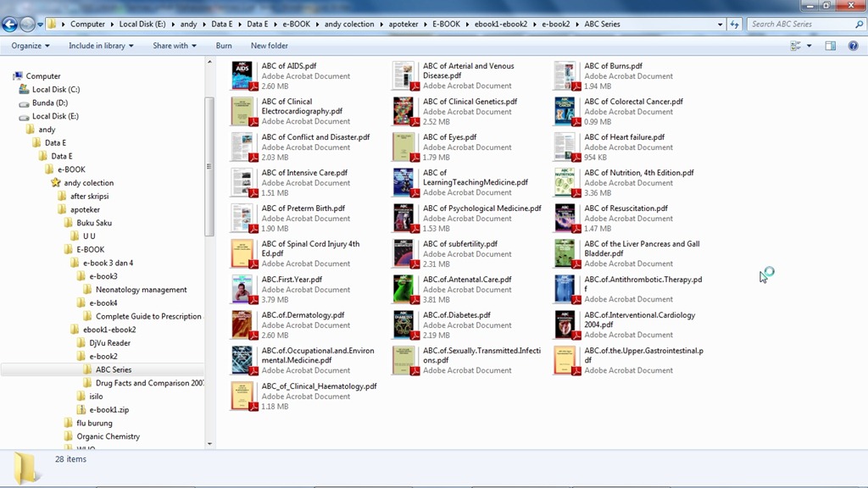
Task: Click the New folder button
Action: pyautogui.click(x=269, y=46)
